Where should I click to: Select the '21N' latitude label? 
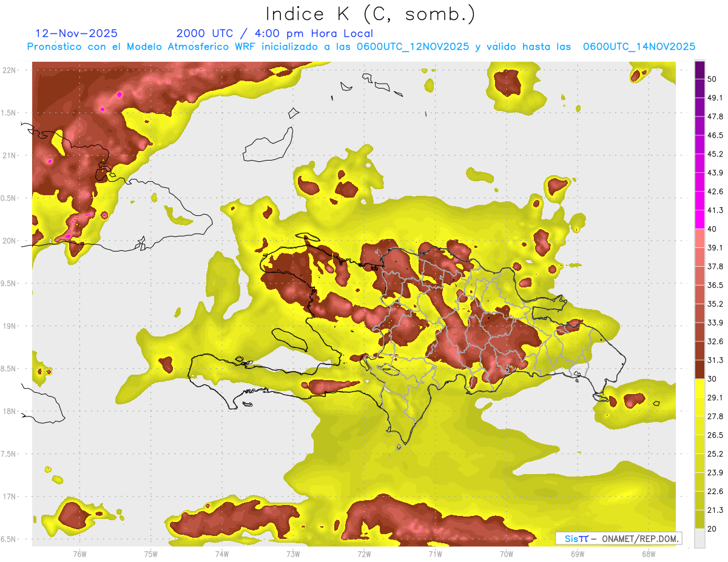10,155
